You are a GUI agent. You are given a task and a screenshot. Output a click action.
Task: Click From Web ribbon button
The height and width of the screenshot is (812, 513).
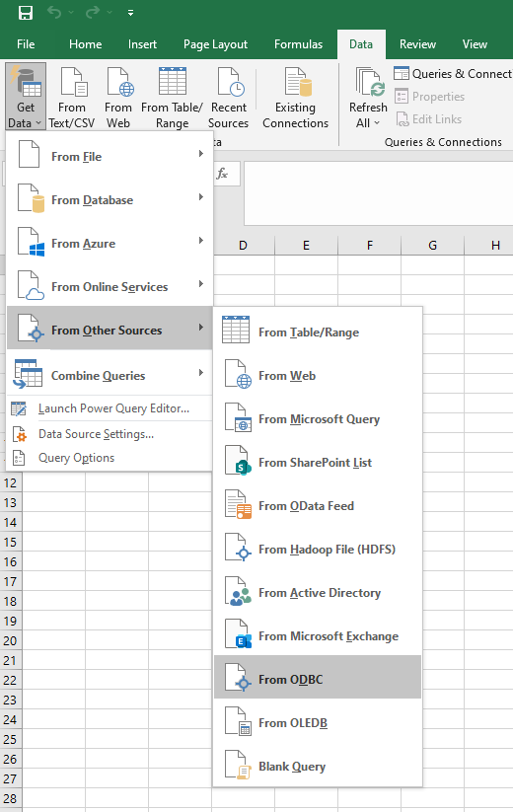pyautogui.click(x=118, y=97)
